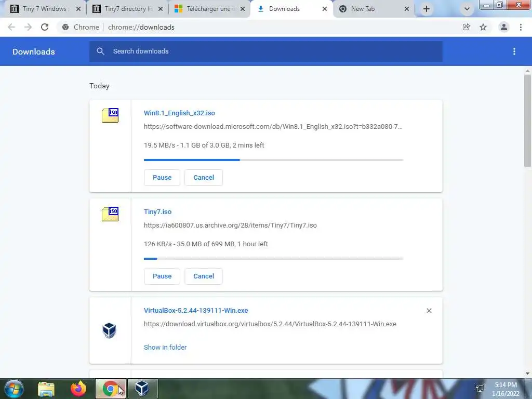The width and height of the screenshot is (532, 399).
Task: Close the New Tab tab
Action: tap(407, 9)
